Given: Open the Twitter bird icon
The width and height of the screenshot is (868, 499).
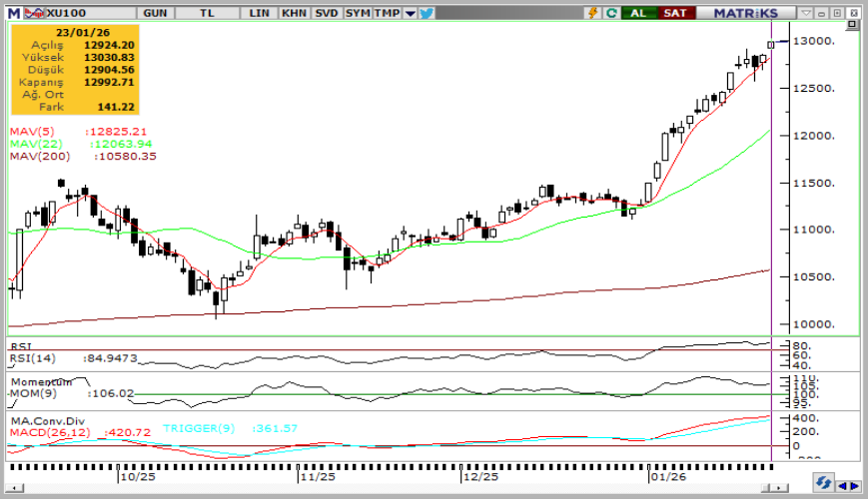Looking at the screenshot, I should [427, 13].
